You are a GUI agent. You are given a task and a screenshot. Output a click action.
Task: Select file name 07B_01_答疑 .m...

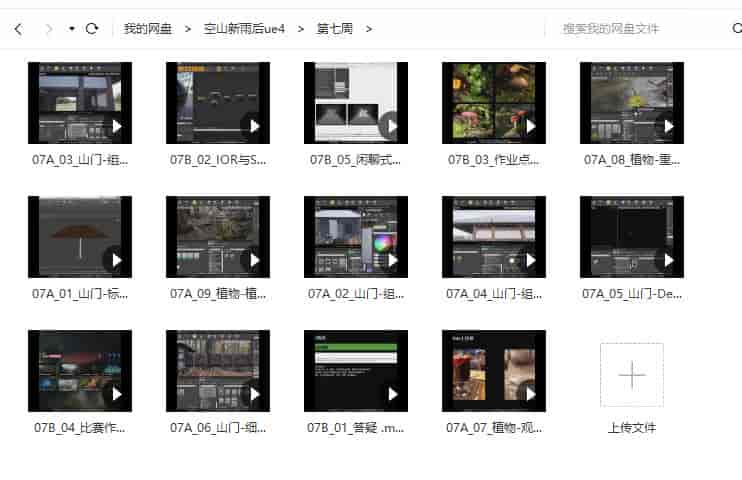[x=356, y=428]
